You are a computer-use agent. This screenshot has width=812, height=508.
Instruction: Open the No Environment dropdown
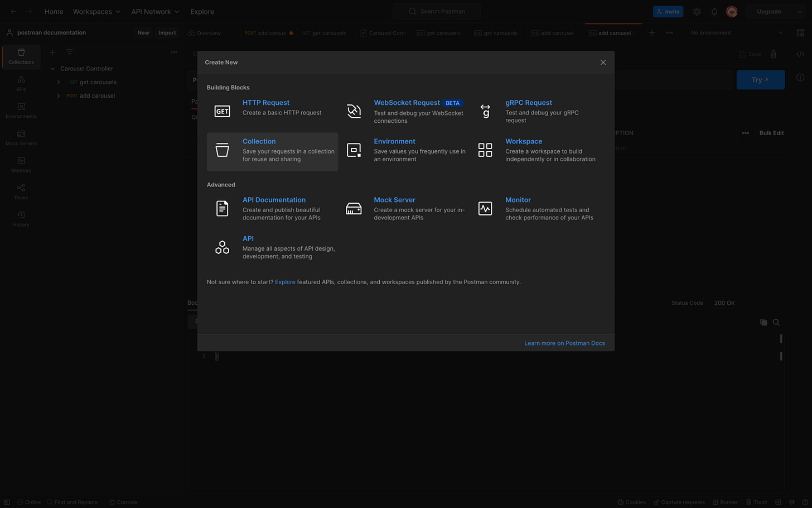(x=736, y=33)
